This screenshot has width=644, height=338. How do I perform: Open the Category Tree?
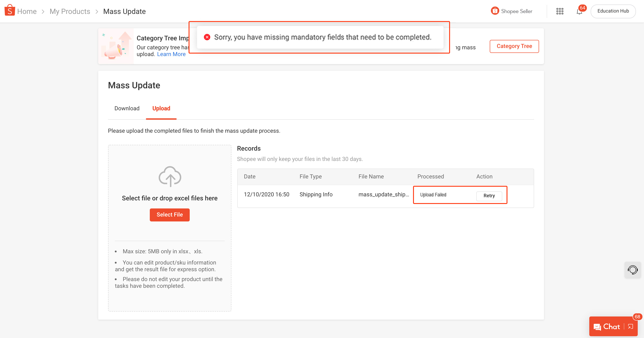click(x=514, y=46)
